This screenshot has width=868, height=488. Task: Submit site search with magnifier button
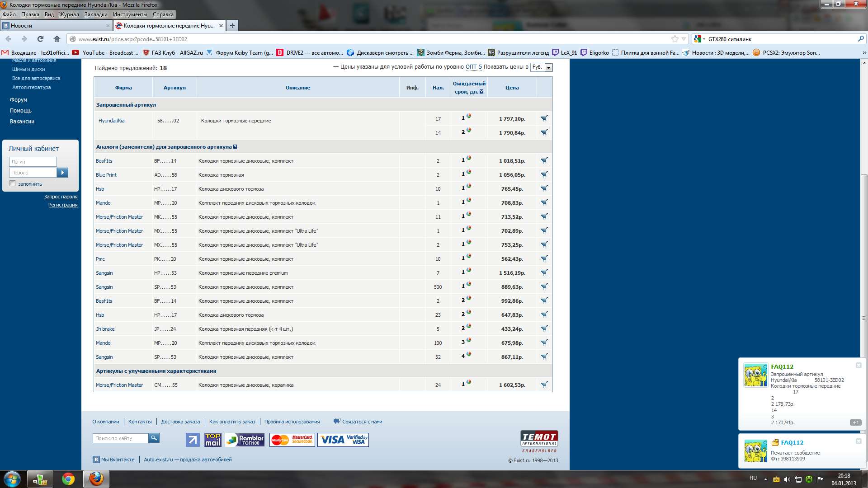[154, 438]
